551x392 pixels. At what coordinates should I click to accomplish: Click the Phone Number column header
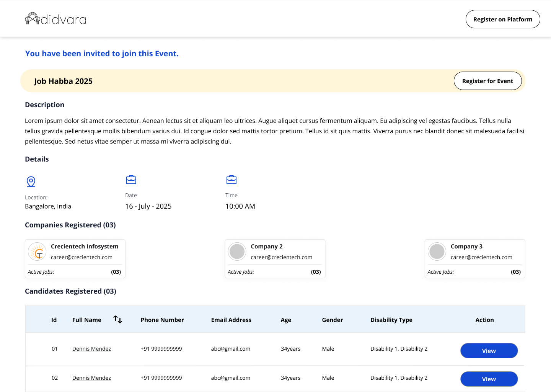(162, 320)
